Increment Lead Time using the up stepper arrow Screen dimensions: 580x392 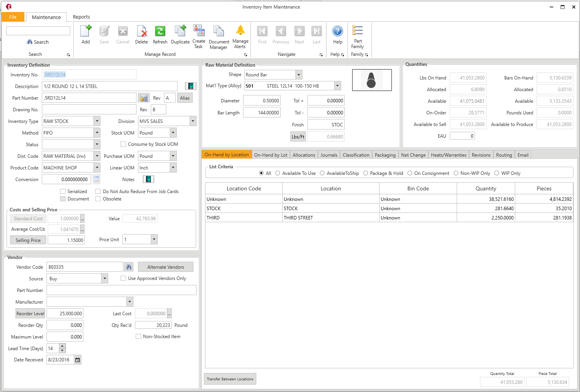pos(61,346)
